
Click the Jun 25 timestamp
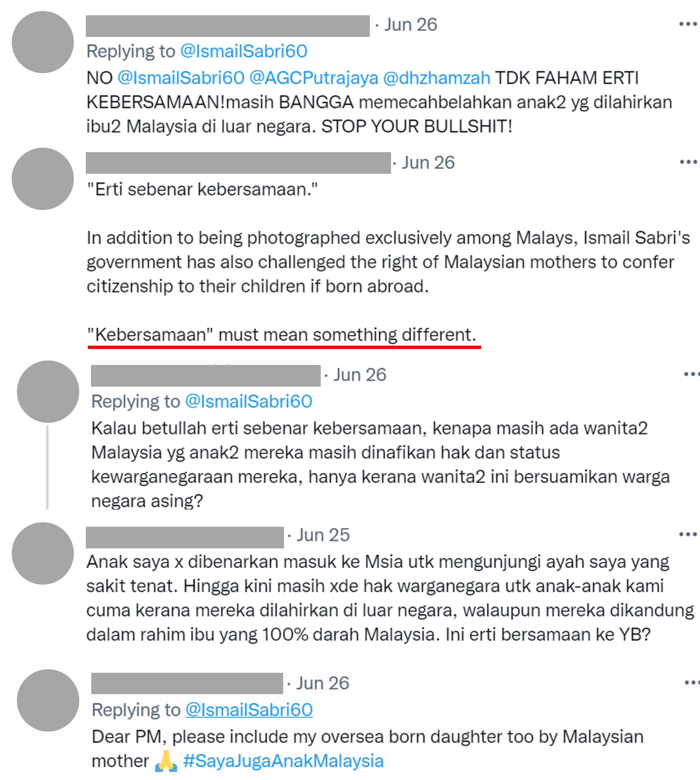click(x=323, y=535)
